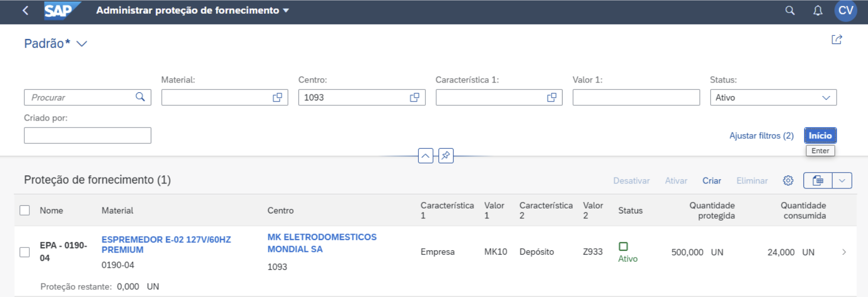Viewport: 868px width, 297px height.
Task: Click the Criar button
Action: [711, 181]
